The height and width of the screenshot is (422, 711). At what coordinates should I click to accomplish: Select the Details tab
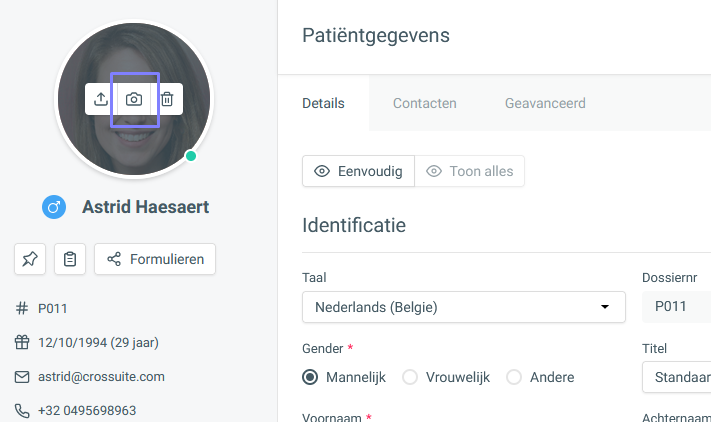pyautogui.click(x=323, y=103)
